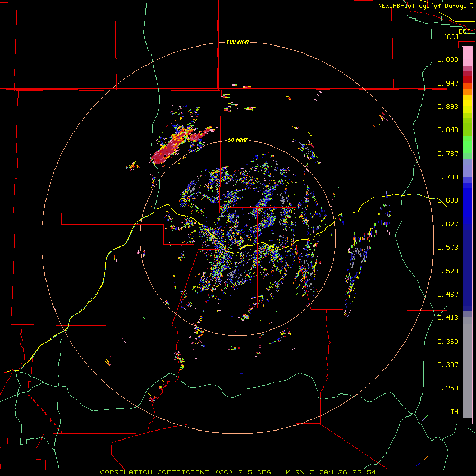The width and height of the screenshot is (476, 476).
Task: Click the pink segment at the top of the color bar
Action: pos(467,56)
